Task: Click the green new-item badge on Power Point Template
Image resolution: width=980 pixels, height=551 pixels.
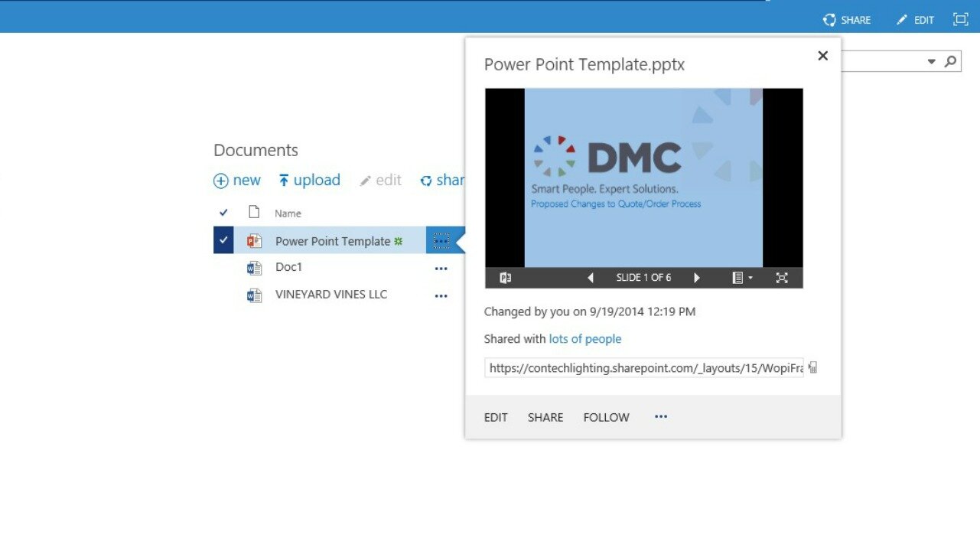Action: [398, 241]
